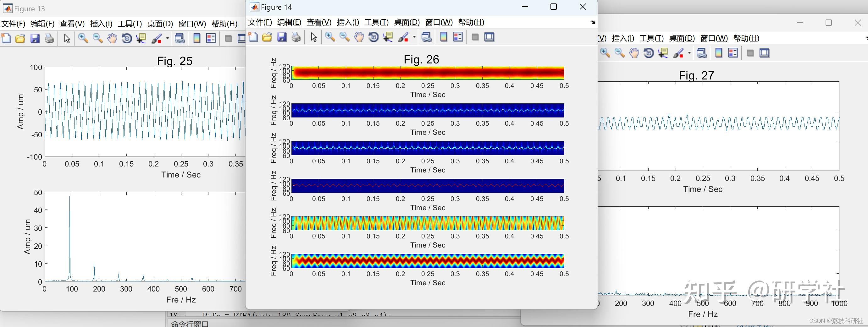Insert a legend via Figure 14 toolbar

pos(458,37)
